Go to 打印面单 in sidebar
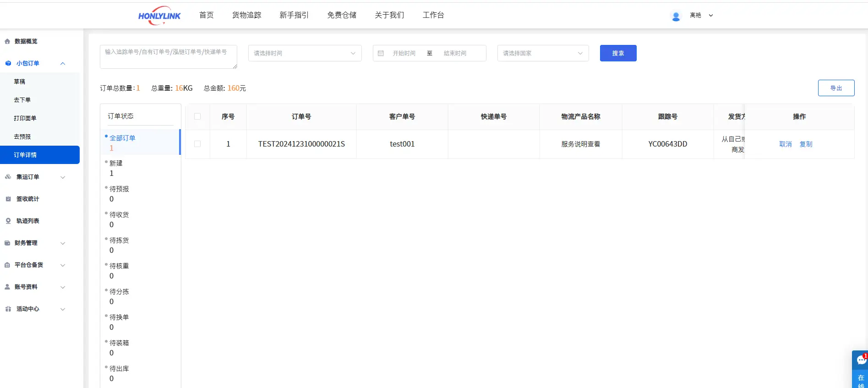Screen dimensions: 868x388 pyautogui.click(x=25, y=118)
